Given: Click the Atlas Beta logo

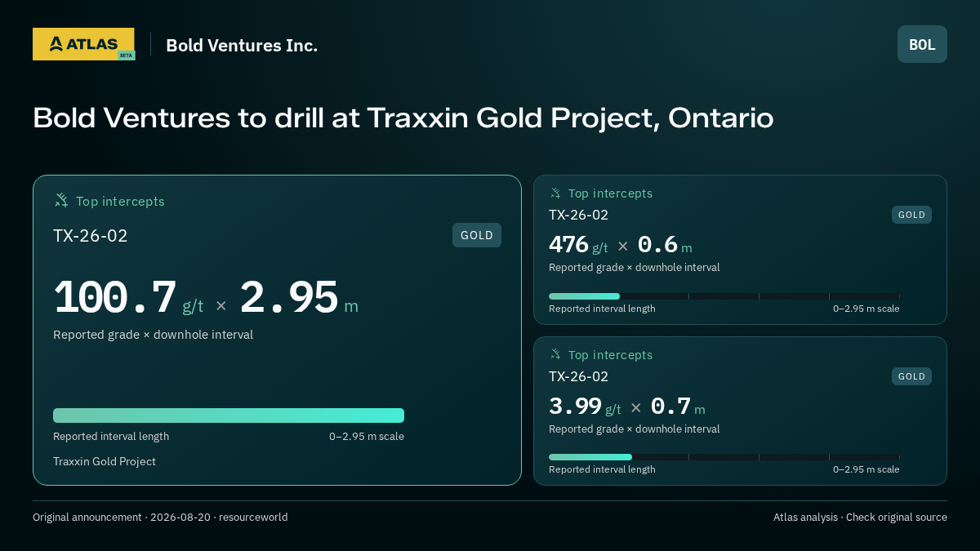Looking at the screenshot, I should point(84,44).
